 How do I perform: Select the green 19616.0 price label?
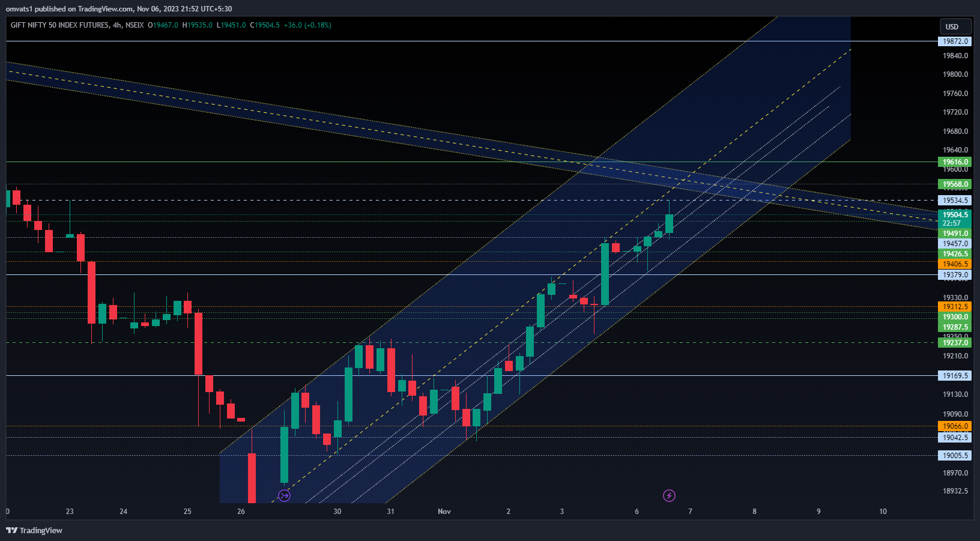955,162
